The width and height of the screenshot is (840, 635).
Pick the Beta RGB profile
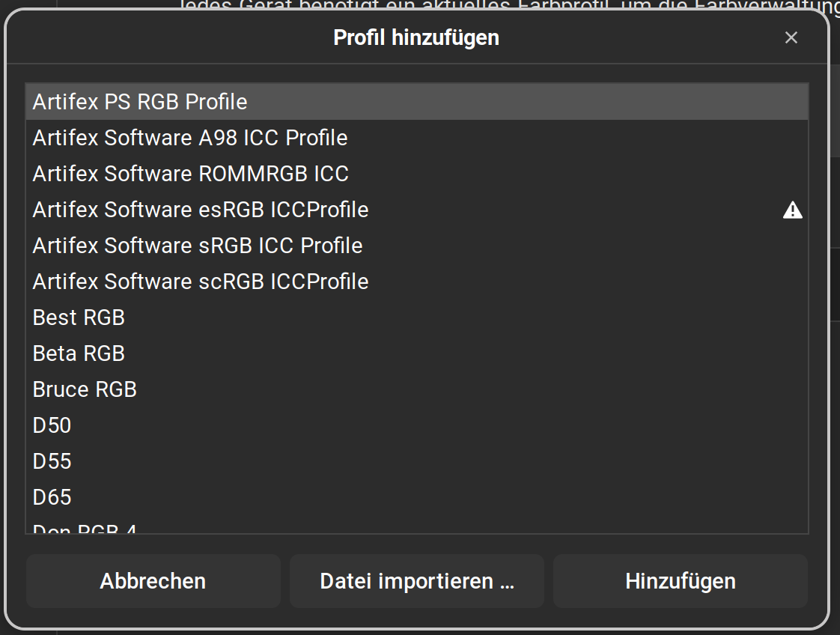click(79, 353)
